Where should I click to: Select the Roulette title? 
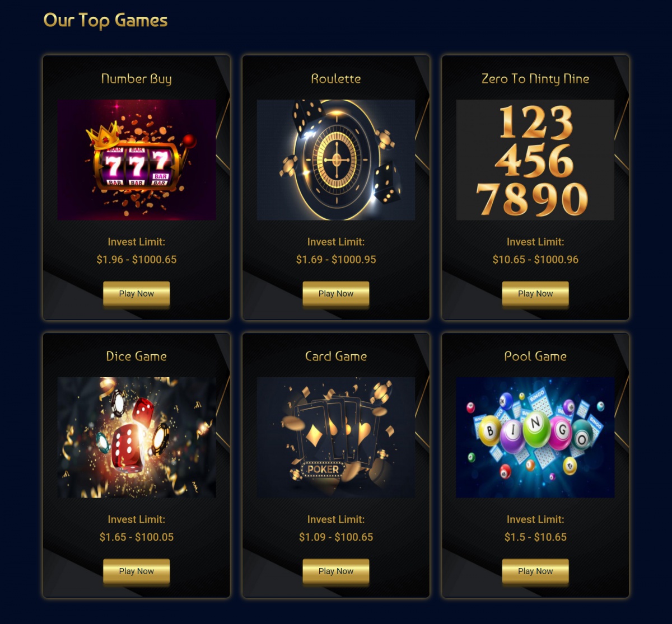point(336,79)
